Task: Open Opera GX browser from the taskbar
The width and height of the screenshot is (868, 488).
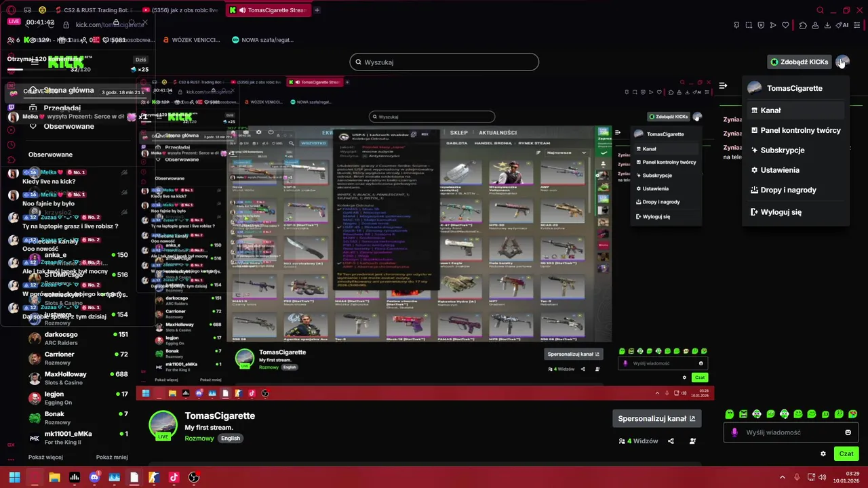Action: [35, 477]
